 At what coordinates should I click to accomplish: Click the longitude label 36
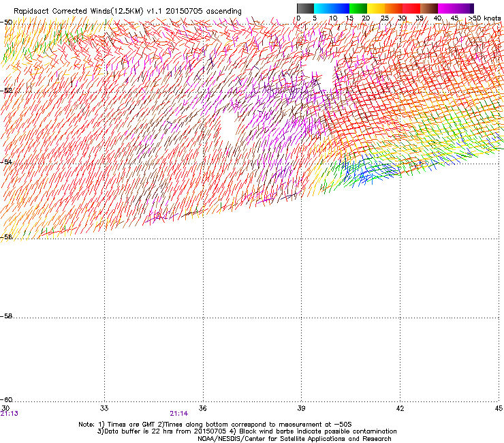point(202,408)
